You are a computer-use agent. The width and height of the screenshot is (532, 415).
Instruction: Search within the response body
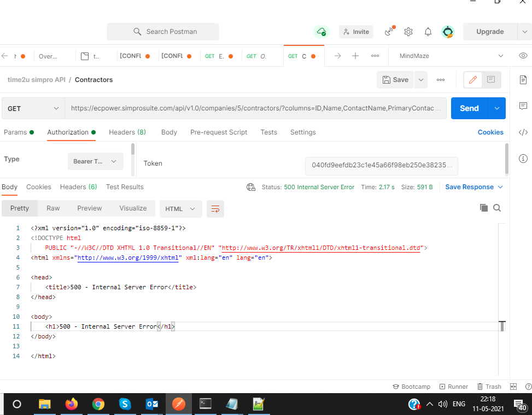[497, 208]
